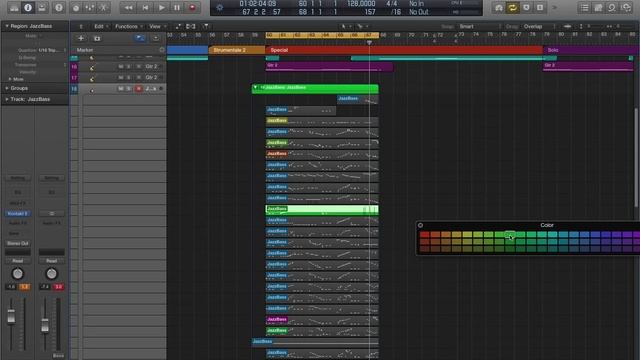Open the Note Pads icon
640x360 pixels.
598,7
